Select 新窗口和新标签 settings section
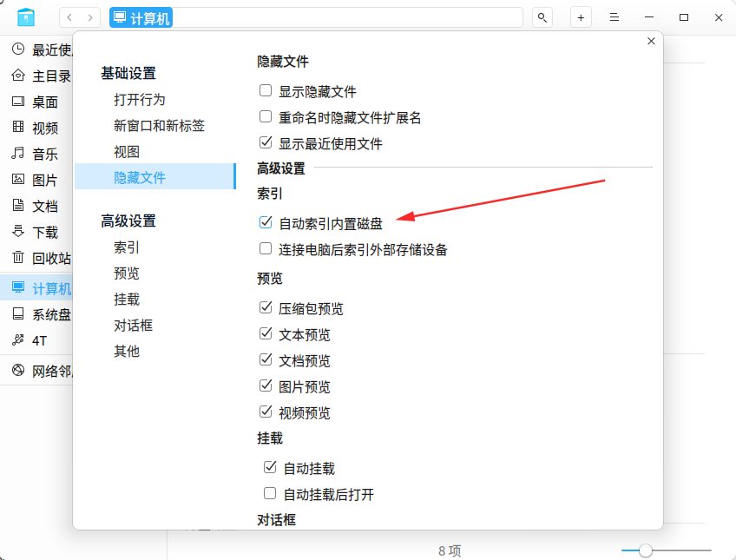This screenshot has width=736, height=560. pos(159,125)
